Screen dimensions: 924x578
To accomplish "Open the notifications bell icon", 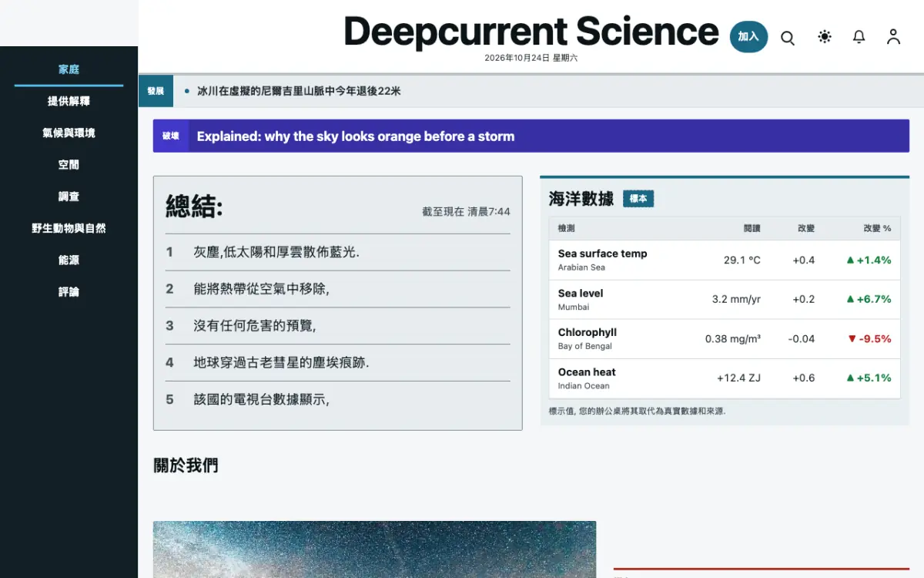I will [x=859, y=36].
